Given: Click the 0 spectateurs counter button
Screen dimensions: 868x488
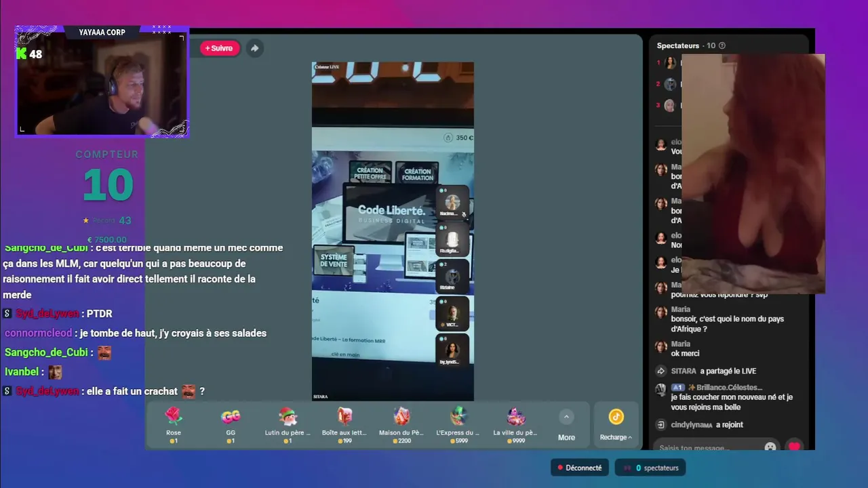Looking at the screenshot, I should [x=651, y=468].
